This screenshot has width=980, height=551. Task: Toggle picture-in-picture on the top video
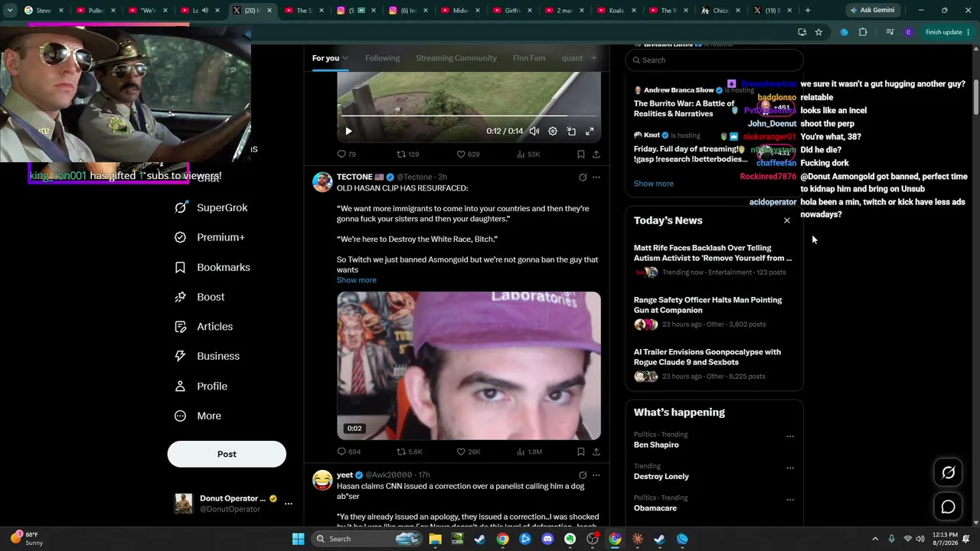click(571, 132)
